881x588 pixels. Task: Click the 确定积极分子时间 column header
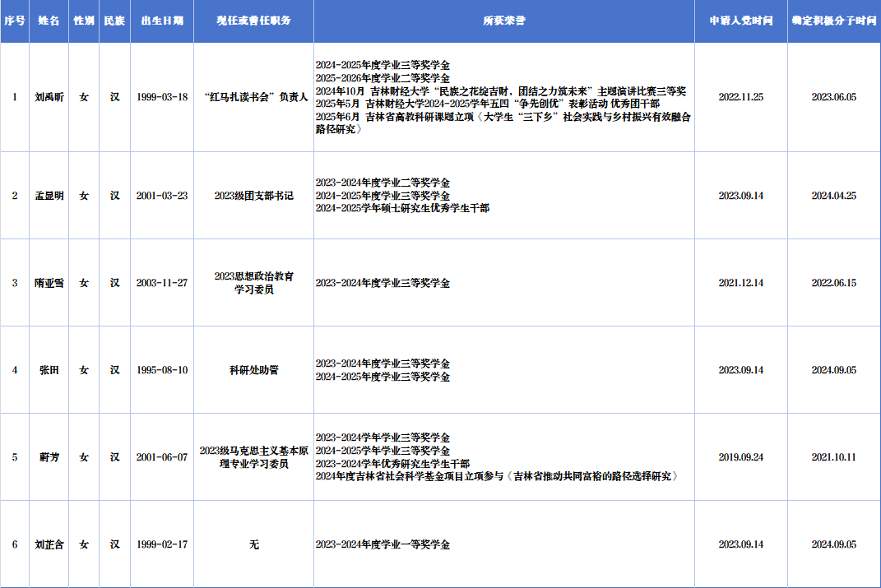coord(833,21)
